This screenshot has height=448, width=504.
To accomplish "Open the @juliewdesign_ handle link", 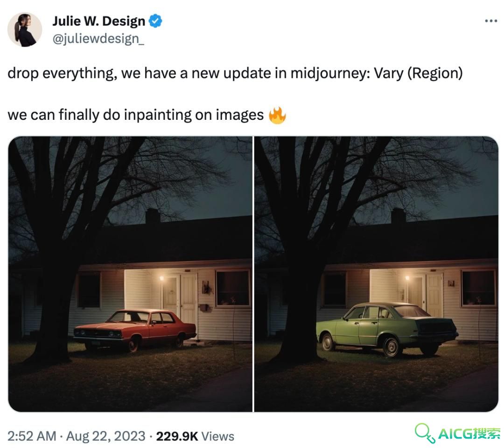I will coord(98,39).
